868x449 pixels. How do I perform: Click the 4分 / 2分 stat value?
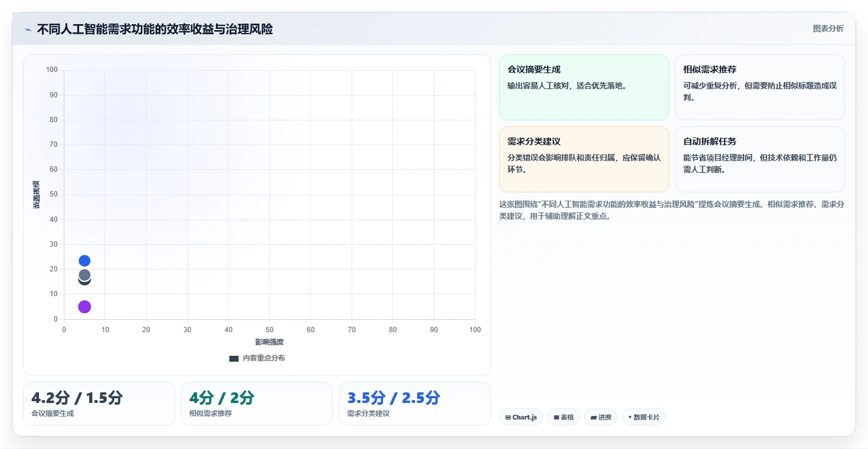(222, 398)
